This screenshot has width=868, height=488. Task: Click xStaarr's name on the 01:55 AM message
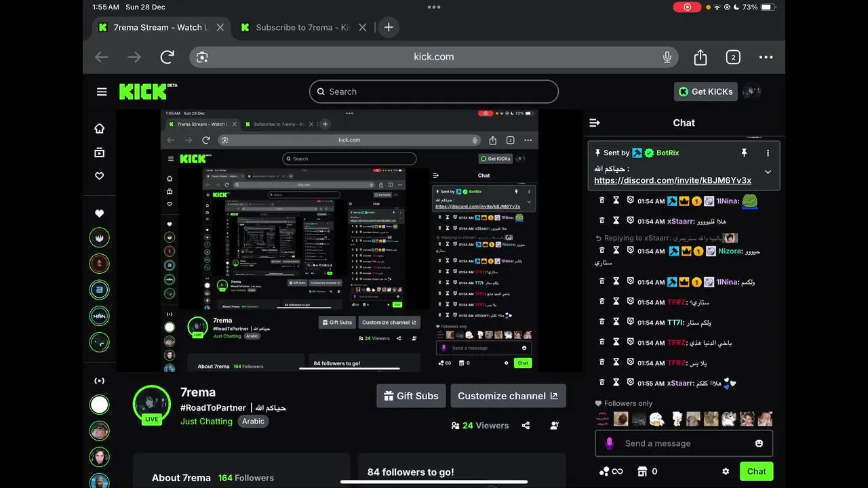[679, 384]
